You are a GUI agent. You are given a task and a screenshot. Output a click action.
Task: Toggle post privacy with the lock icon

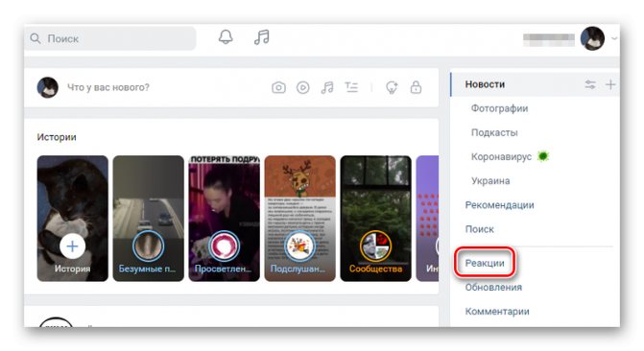pos(416,87)
